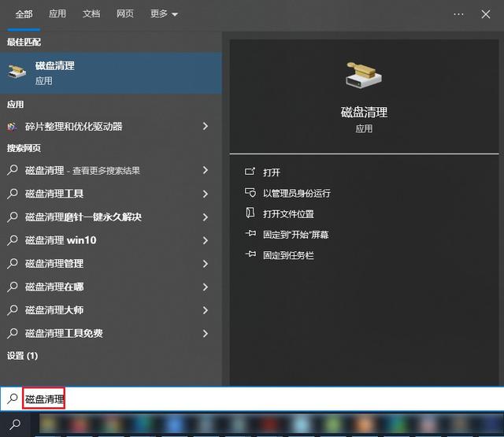Expand the 磁盘清理大师 arrow
This screenshot has width=504, height=437.
[206, 310]
